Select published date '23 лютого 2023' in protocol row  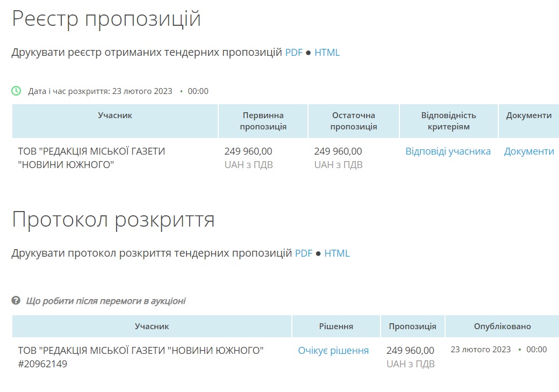481,350
